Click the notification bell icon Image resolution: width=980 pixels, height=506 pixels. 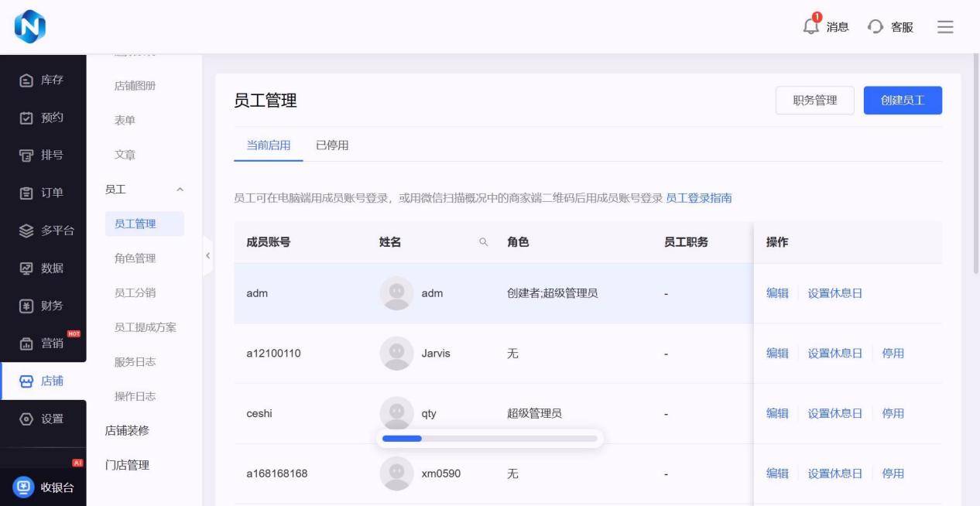pyautogui.click(x=811, y=26)
